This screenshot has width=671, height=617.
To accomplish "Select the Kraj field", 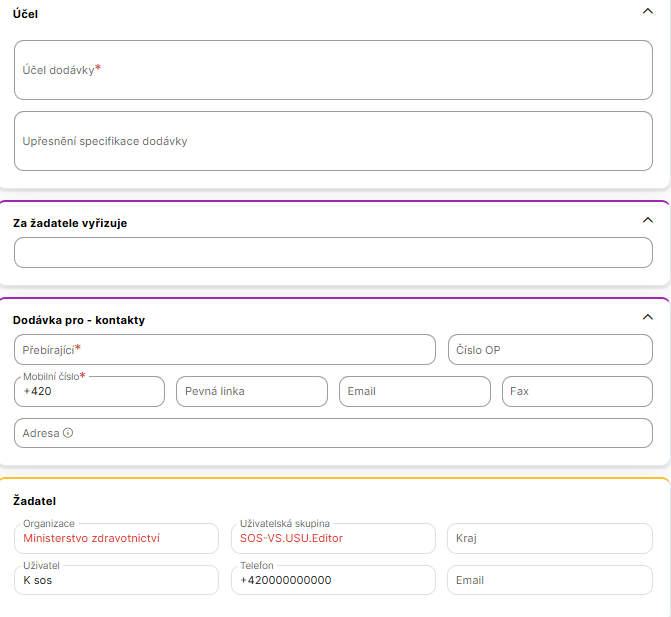I will [x=550, y=538].
